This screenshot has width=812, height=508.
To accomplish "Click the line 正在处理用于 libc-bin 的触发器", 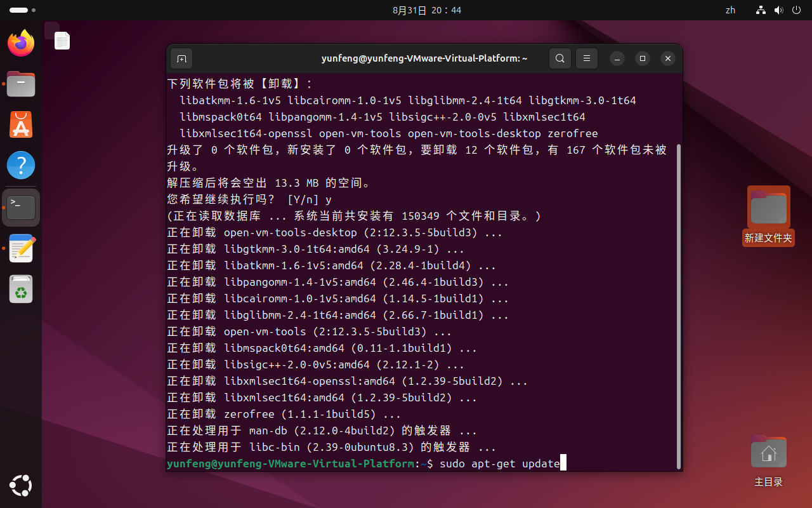I will tap(331, 447).
